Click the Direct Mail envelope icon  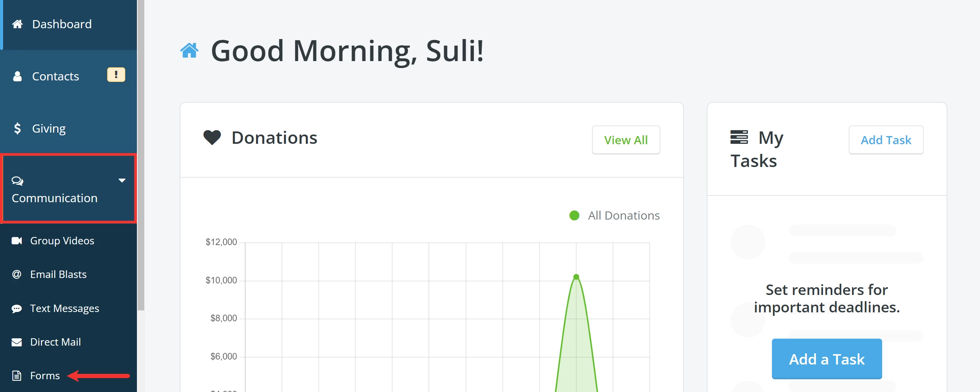[17, 342]
